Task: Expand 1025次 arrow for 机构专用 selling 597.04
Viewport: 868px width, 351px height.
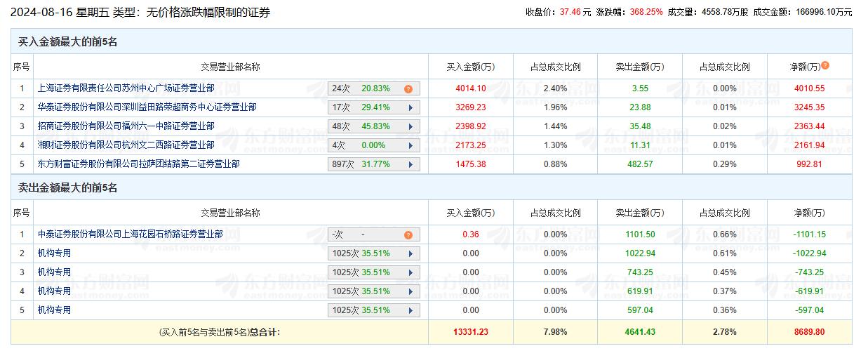Action: click(x=409, y=310)
